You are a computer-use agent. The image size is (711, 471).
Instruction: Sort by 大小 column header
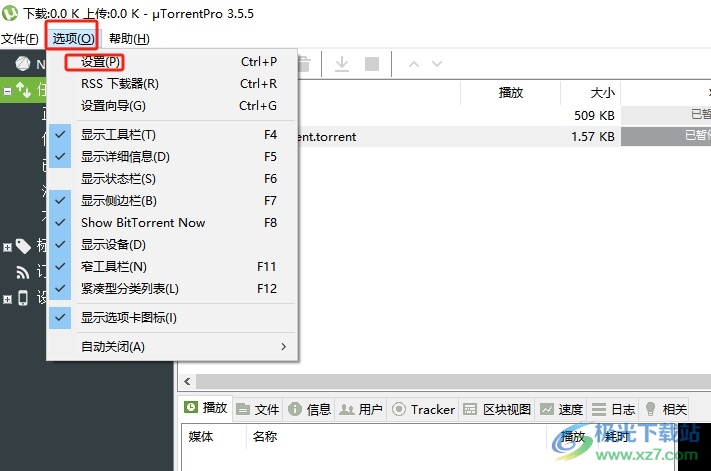(590, 93)
